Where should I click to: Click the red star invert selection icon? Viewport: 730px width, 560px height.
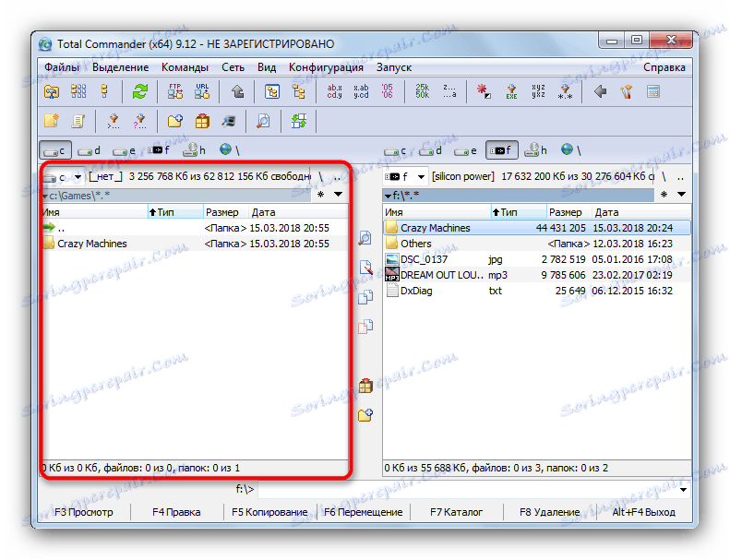click(x=484, y=91)
